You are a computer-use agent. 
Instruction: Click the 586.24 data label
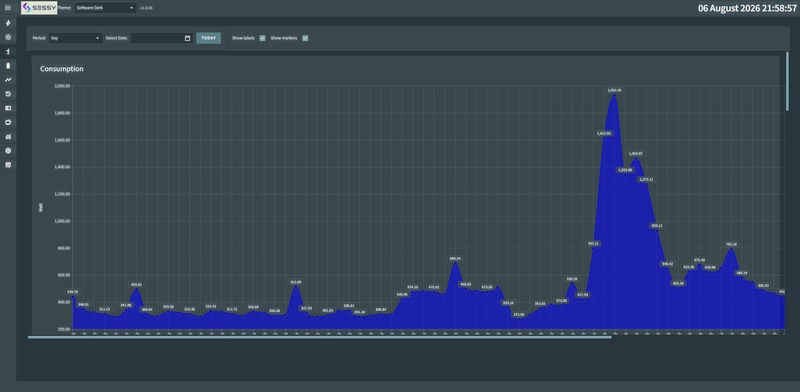pos(742,273)
